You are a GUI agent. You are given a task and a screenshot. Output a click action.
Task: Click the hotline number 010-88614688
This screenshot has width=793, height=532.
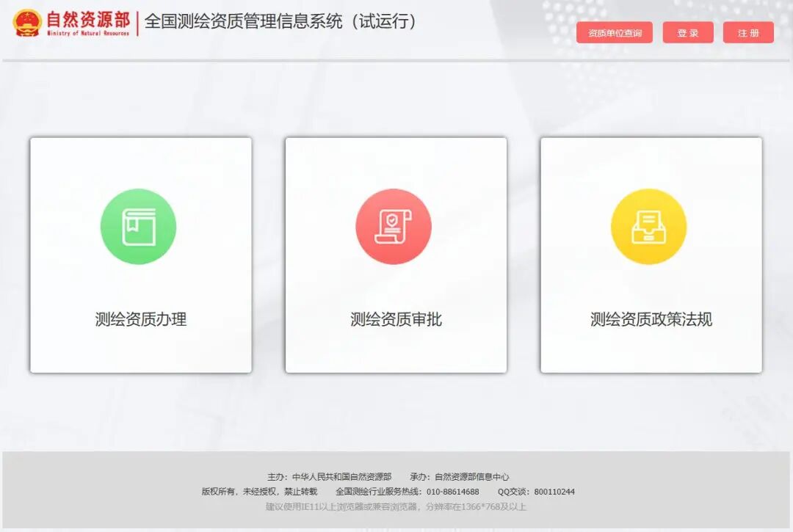point(452,492)
